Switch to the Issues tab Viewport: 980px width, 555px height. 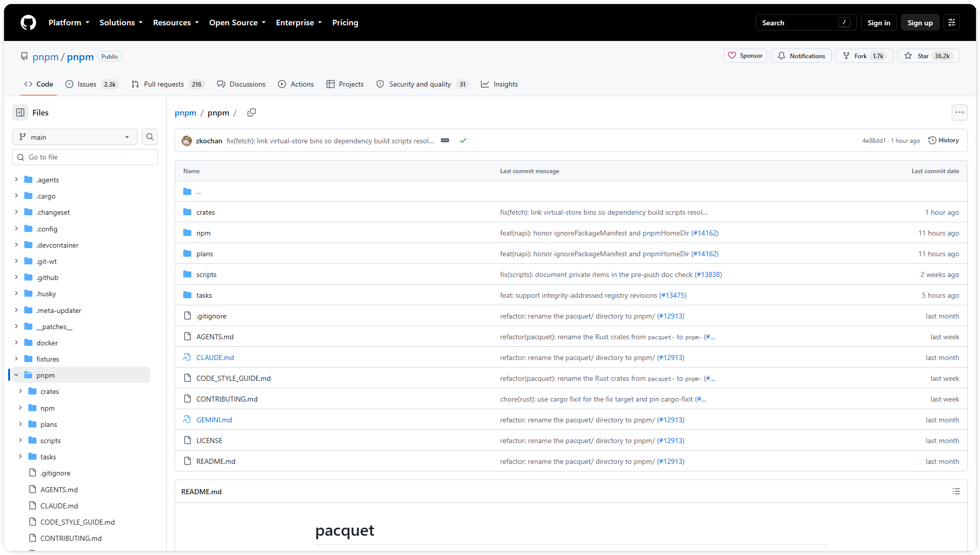pos(92,84)
